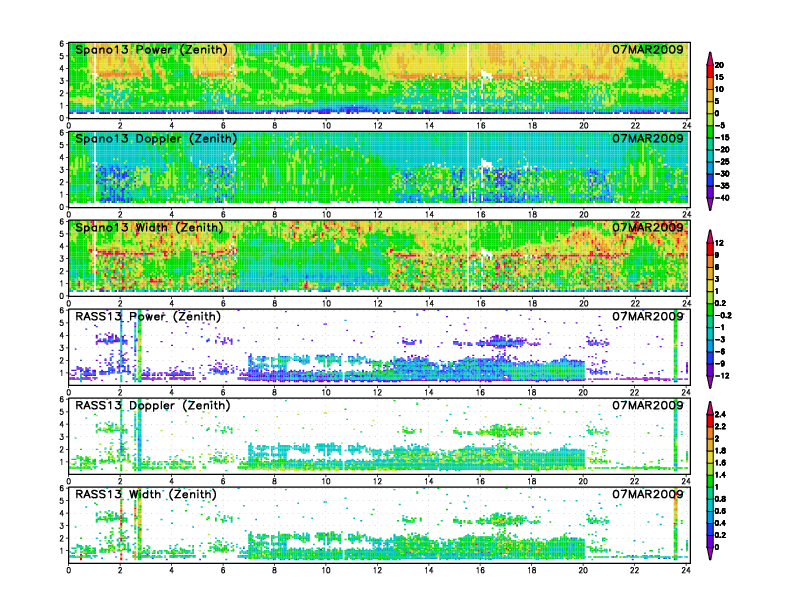
Task: Click colorbar label '2.4' on the bottom colorbar
Action: pyautogui.click(x=721, y=415)
